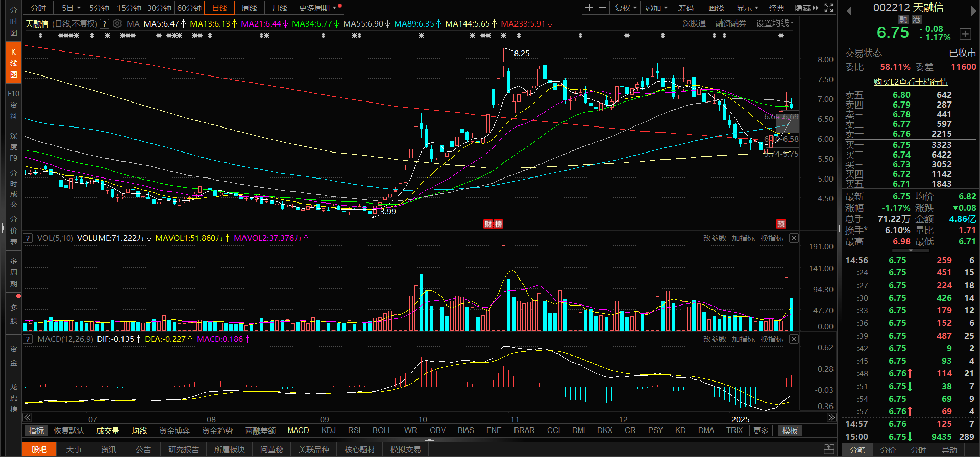The height and width of the screenshot is (457, 980).
Task: Click 购买L2查看十档行情 link
Action: [x=911, y=82]
